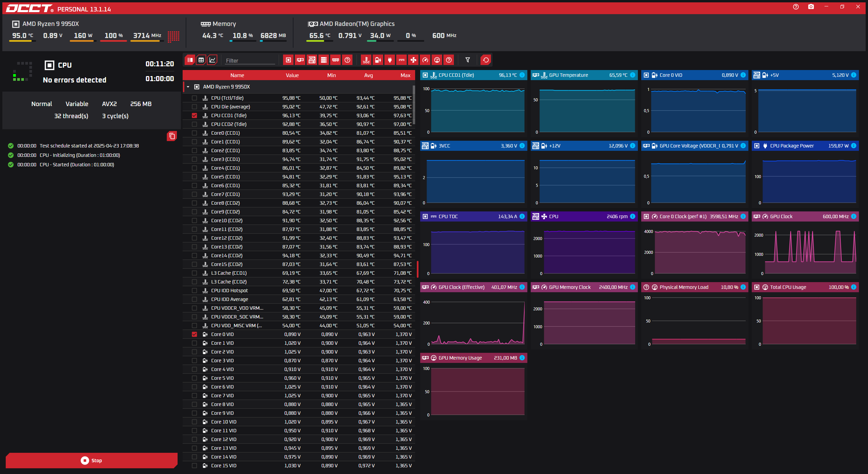
Task: Toggle voltage sensor type filter
Action: point(378,60)
